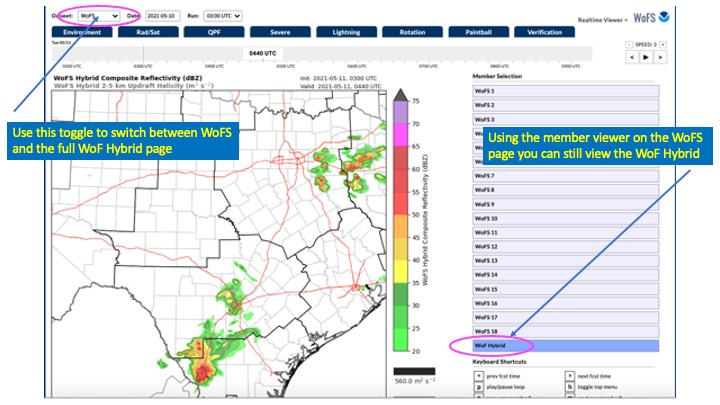Select member WoFS 13
This screenshot has height=405, width=720.
(x=566, y=261)
